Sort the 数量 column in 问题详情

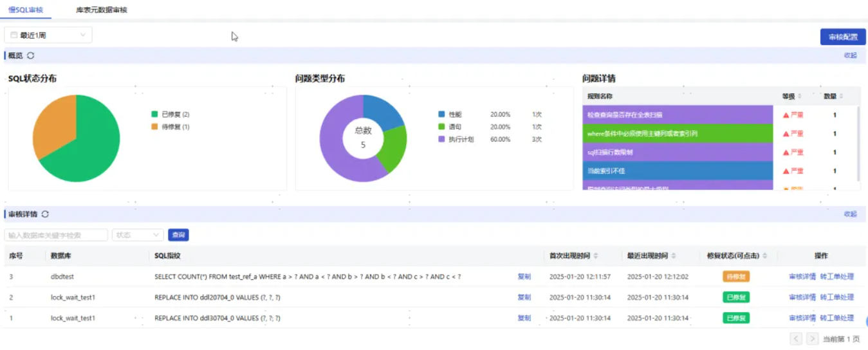(841, 97)
